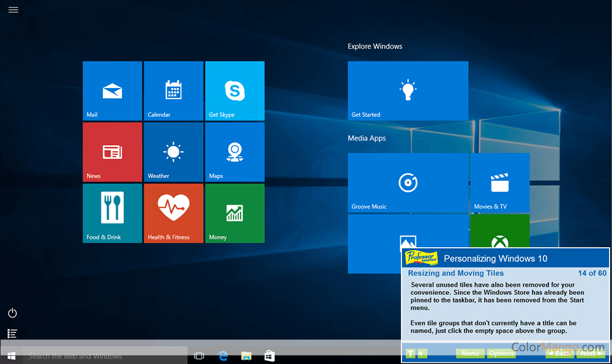Image resolution: width=612 pixels, height=364 pixels.
Task: Open the Health & Fitness tile
Action: click(x=174, y=213)
